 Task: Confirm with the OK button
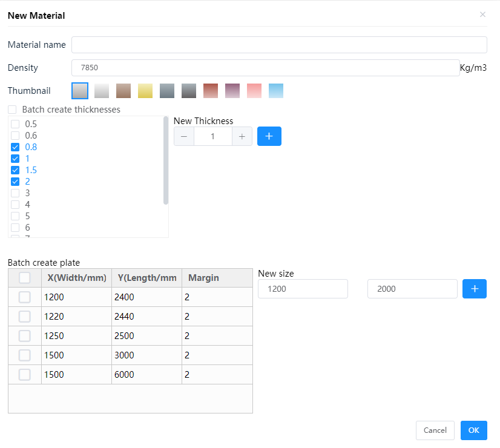coord(474,430)
